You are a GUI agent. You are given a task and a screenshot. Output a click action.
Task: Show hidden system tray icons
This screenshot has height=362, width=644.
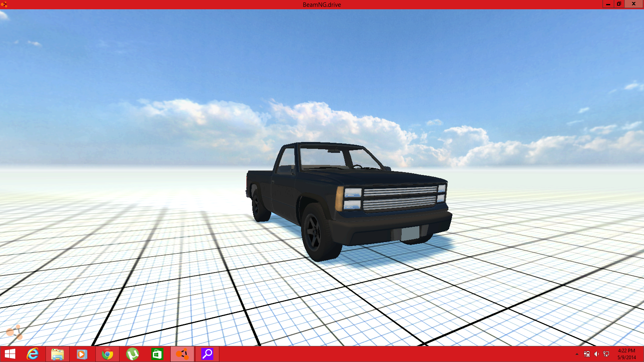(x=577, y=354)
